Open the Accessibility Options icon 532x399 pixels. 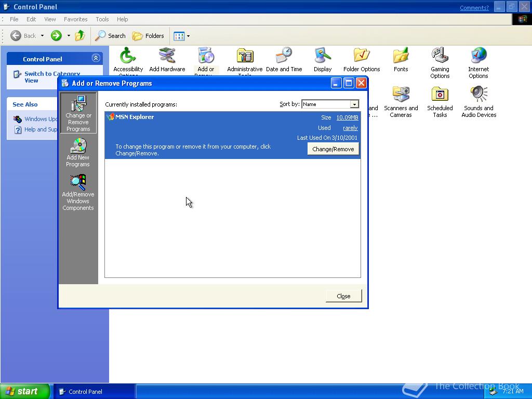click(x=128, y=56)
